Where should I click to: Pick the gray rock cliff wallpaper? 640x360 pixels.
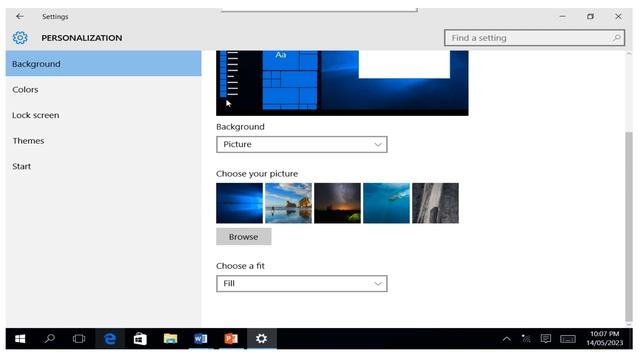(436, 203)
